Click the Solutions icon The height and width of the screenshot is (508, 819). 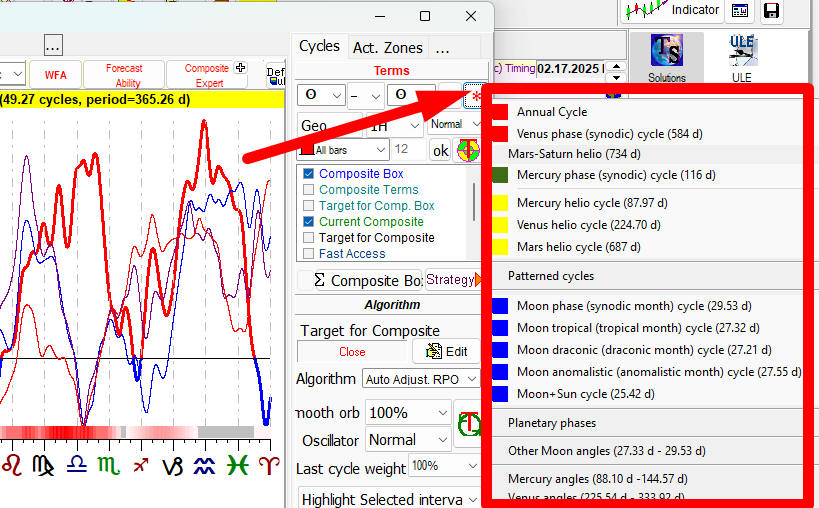[666, 57]
